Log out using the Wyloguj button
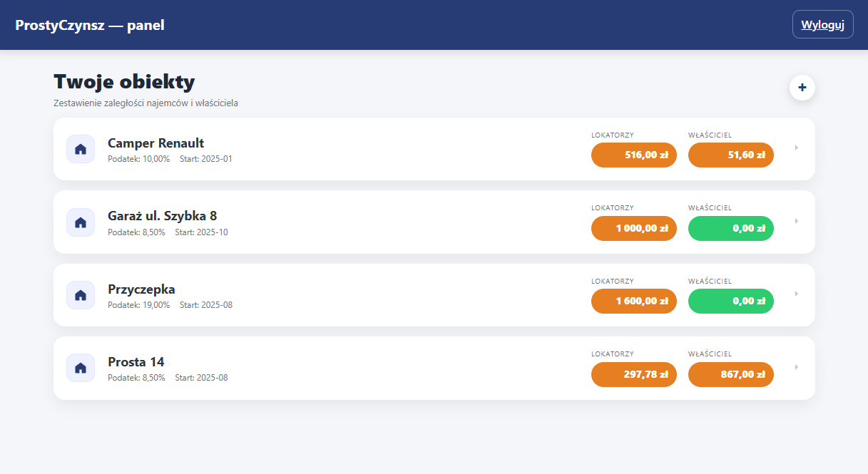The width and height of the screenshot is (868, 474). [x=822, y=25]
